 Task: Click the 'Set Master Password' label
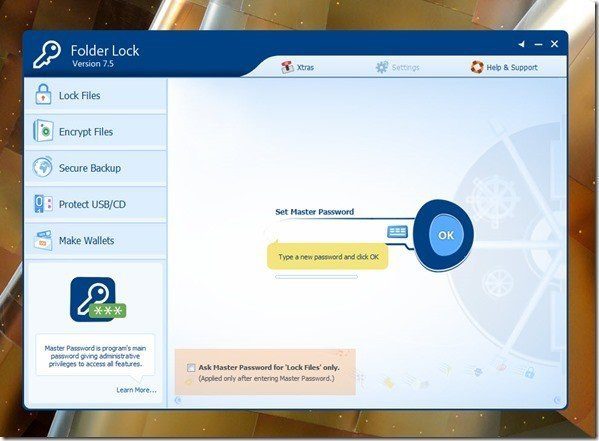(x=314, y=212)
